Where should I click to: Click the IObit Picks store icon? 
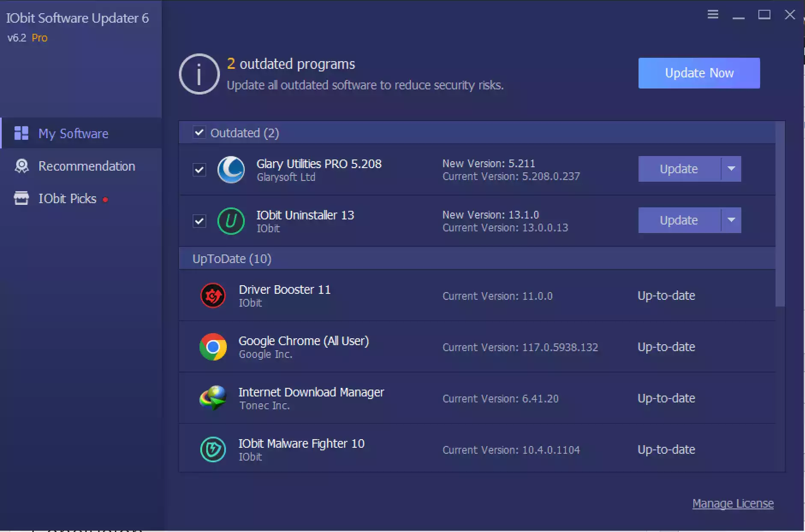[21, 198]
